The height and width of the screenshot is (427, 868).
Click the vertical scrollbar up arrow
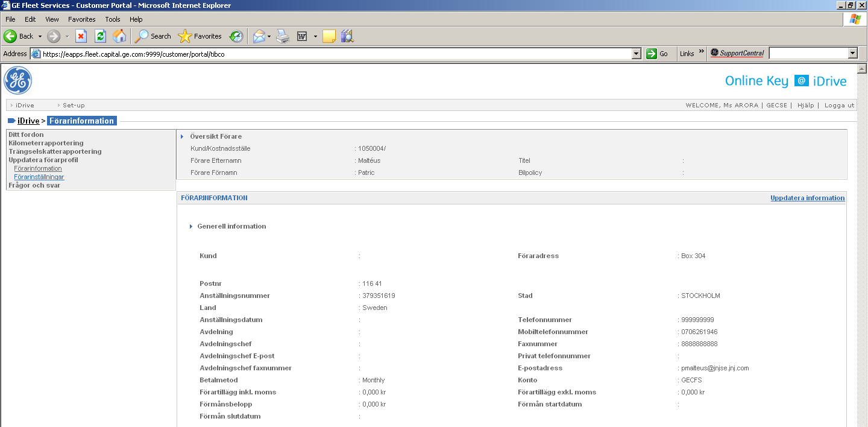tap(862, 69)
